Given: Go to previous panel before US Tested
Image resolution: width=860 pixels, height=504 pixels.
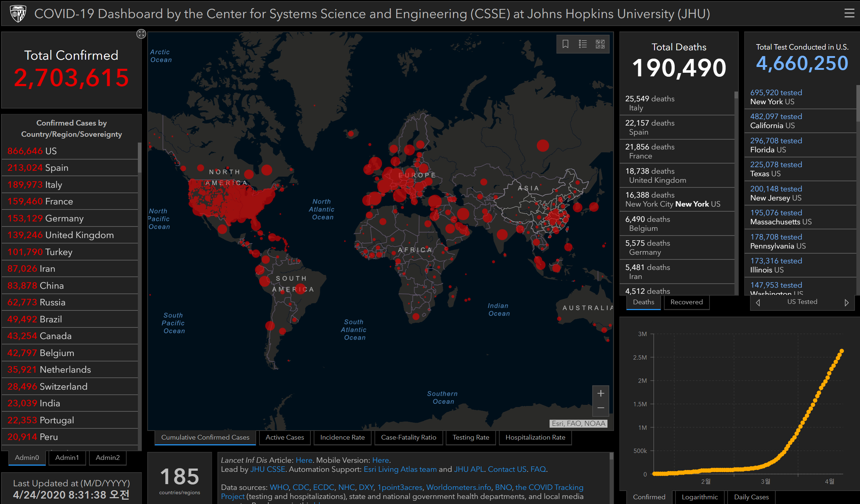Looking at the screenshot, I should (758, 302).
